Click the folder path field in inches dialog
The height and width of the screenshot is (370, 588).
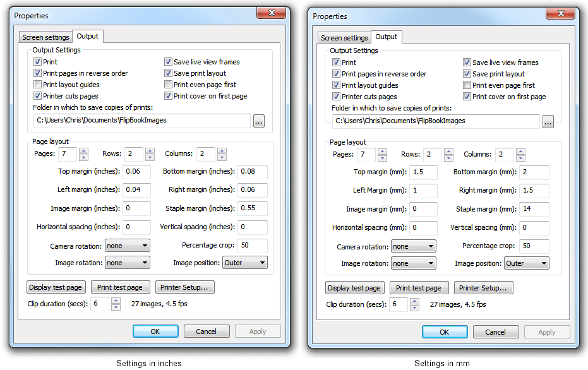pyautogui.click(x=141, y=121)
